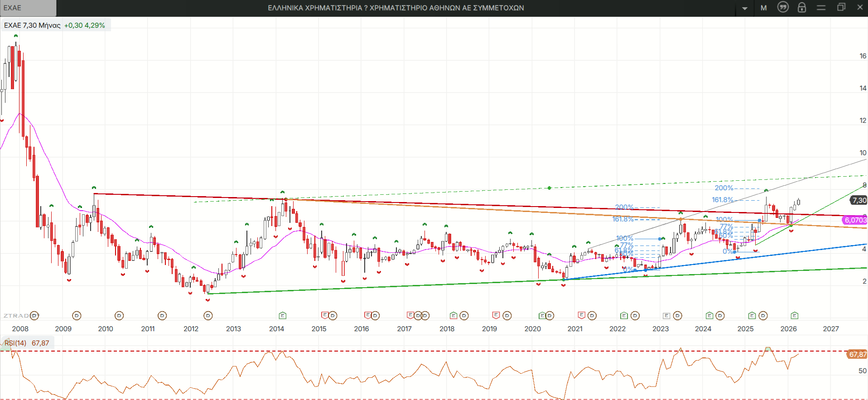Click the purple 6,0703 moving average tag
Screen dimensions: 868x400
point(855,220)
